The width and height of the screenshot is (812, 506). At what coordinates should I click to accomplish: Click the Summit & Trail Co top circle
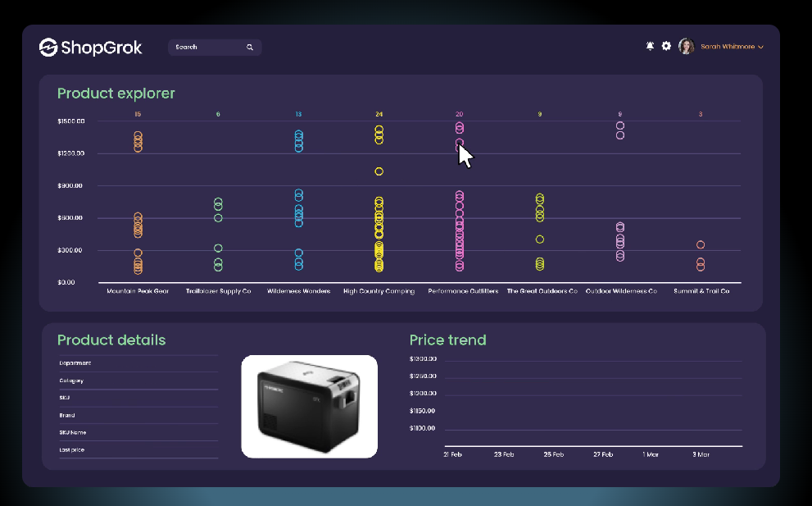[x=701, y=244]
